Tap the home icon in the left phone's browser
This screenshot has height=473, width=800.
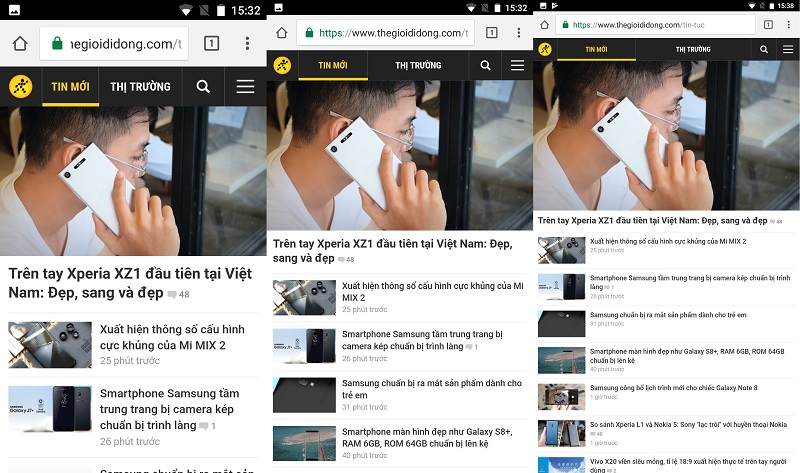click(x=18, y=43)
